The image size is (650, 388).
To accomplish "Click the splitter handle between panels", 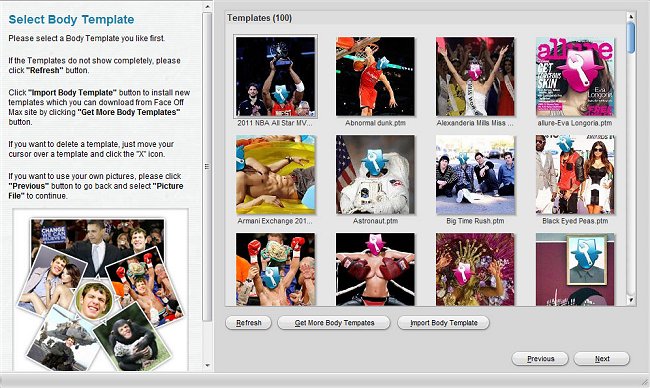I will point(207,166).
